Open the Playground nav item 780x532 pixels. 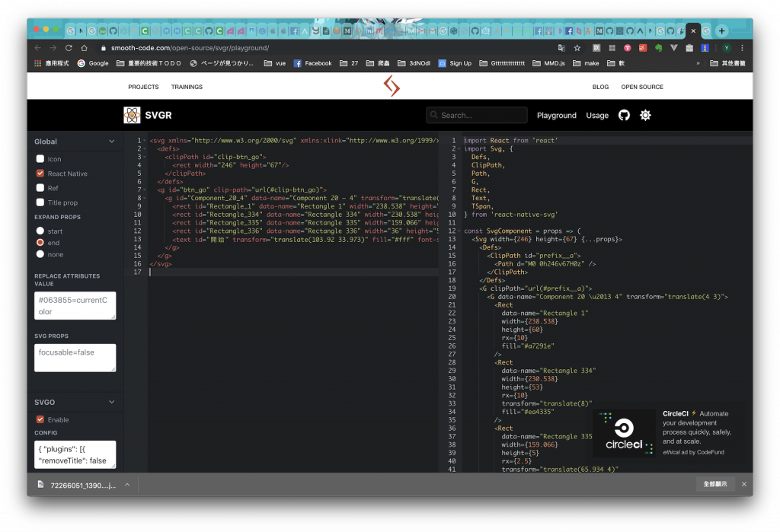pyautogui.click(x=556, y=116)
